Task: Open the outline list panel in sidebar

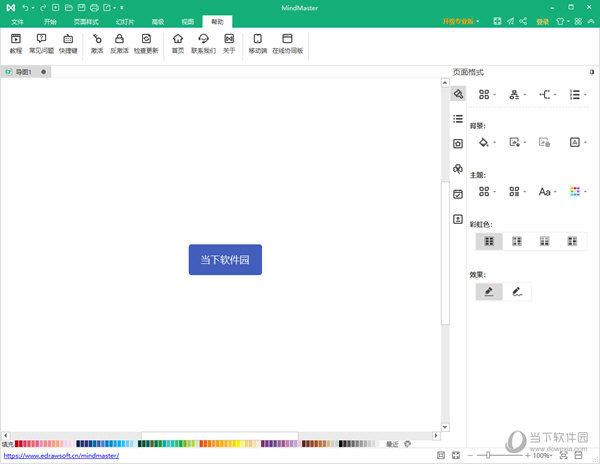Action: pos(458,118)
